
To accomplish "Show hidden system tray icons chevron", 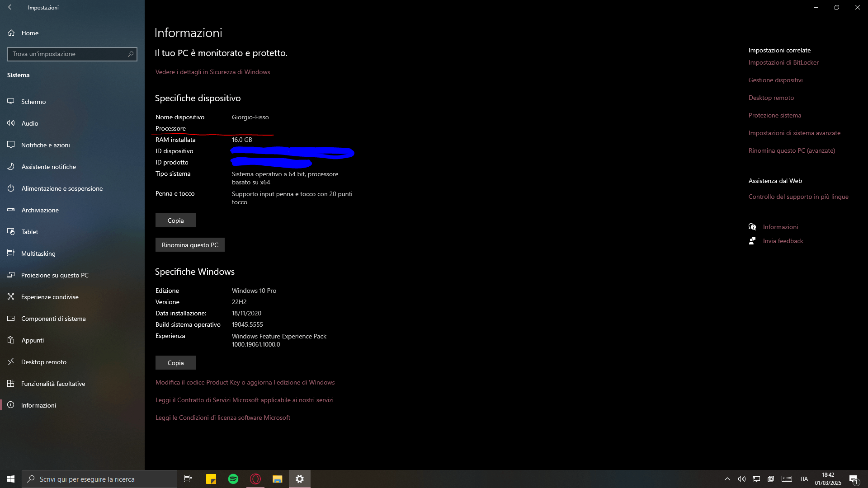I will [727, 479].
